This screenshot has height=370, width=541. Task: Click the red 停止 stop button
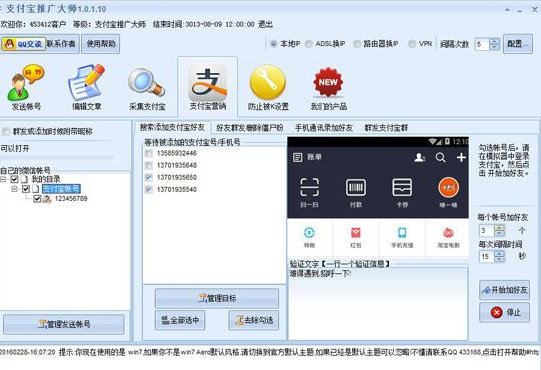[504, 312]
